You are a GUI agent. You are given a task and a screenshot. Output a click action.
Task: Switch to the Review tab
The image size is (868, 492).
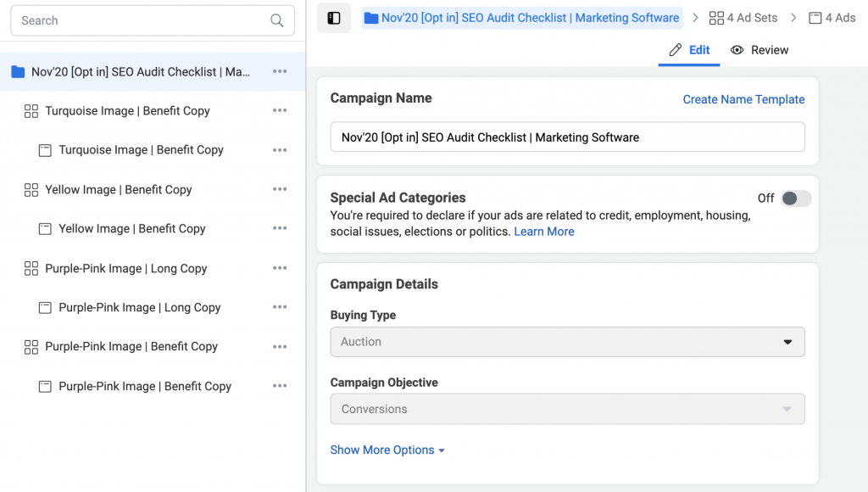(759, 49)
